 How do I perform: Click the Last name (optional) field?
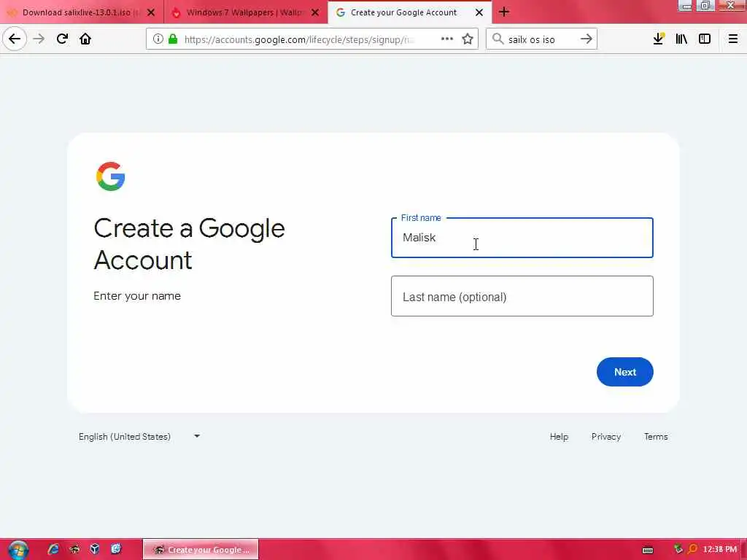(x=522, y=296)
